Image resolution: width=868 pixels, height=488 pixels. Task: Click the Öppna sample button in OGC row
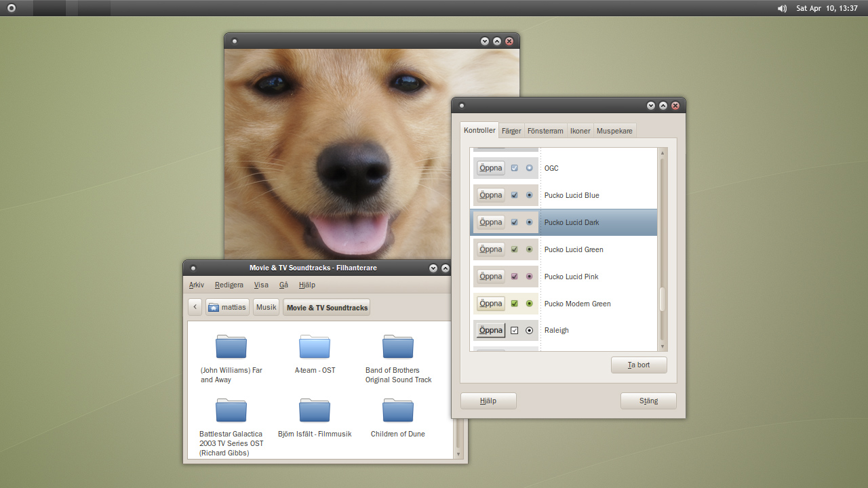click(x=491, y=167)
